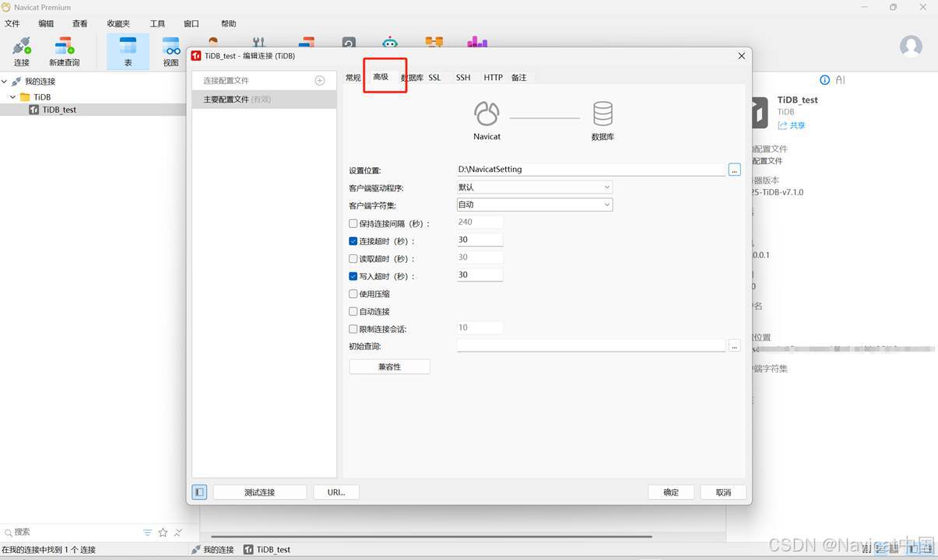Image resolution: width=938 pixels, height=560 pixels.
Task: Open 编辑 edit menu
Action: (x=46, y=24)
